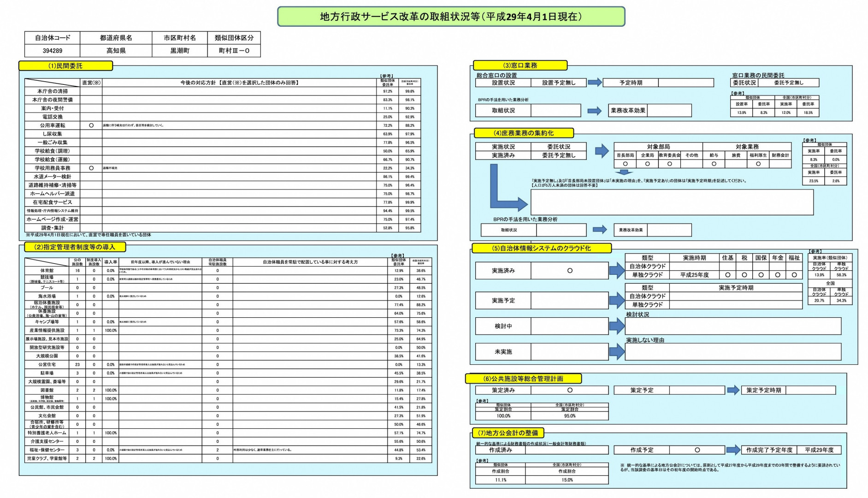
Task: Select the 福祉・保健センター row label
Action: (47, 450)
